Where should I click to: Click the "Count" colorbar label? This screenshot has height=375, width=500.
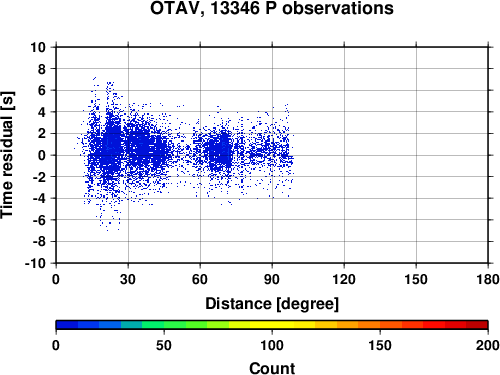click(x=272, y=368)
